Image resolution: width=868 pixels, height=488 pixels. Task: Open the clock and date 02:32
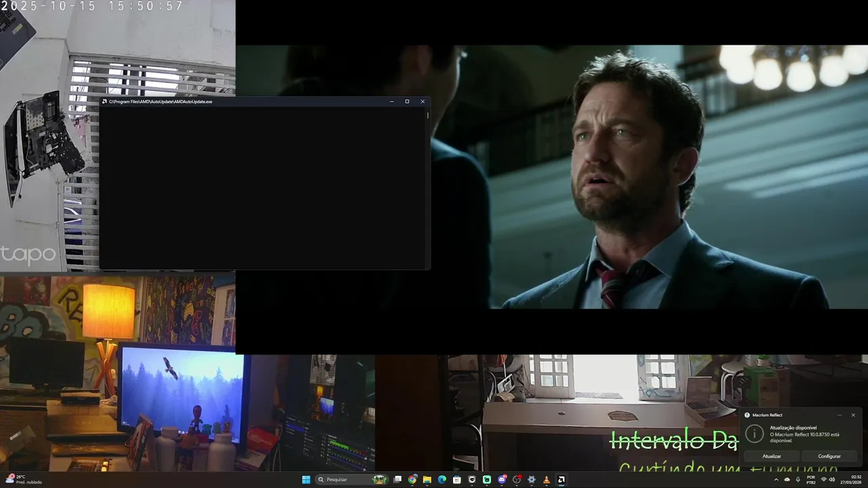(852, 480)
